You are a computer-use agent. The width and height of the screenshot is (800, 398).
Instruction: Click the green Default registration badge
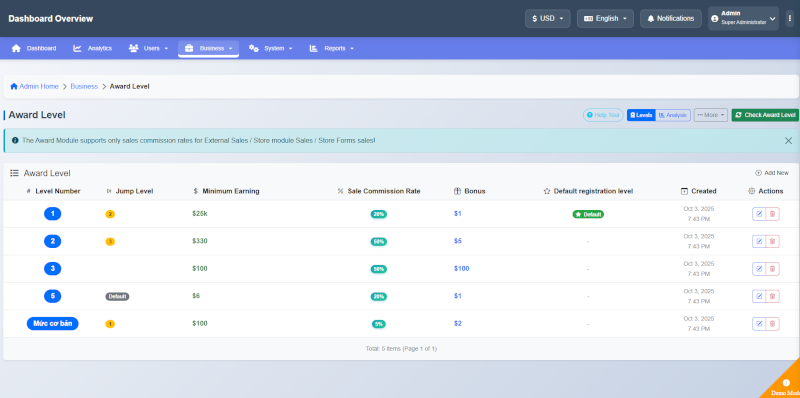pyautogui.click(x=588, y=214)
